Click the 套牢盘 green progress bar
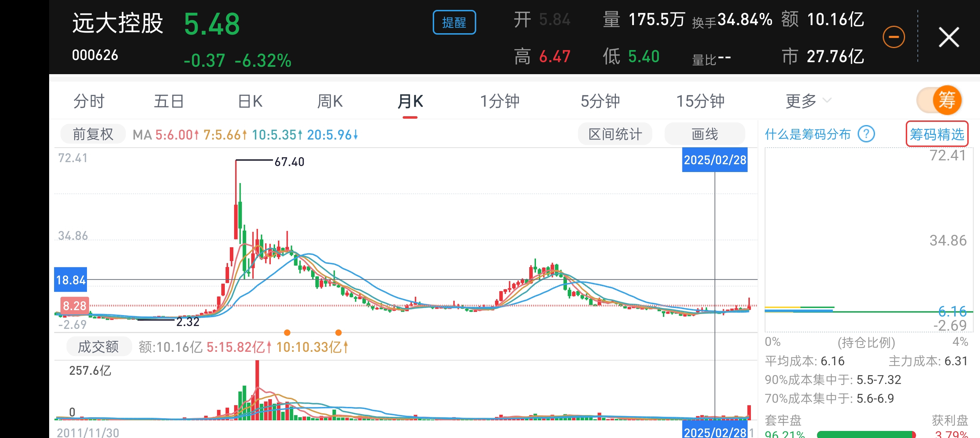The width and height of the screenshot is (980, 438). [x=865, y=434]
